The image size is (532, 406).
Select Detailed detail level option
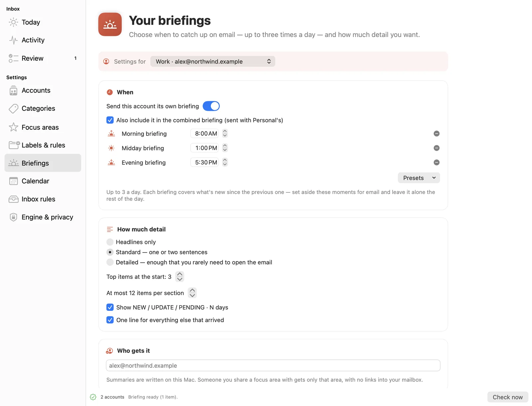(110, 262)
